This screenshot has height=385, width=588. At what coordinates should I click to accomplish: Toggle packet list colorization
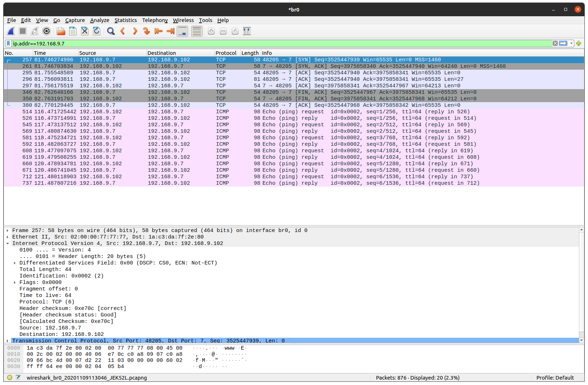click(x=196, y=31)
